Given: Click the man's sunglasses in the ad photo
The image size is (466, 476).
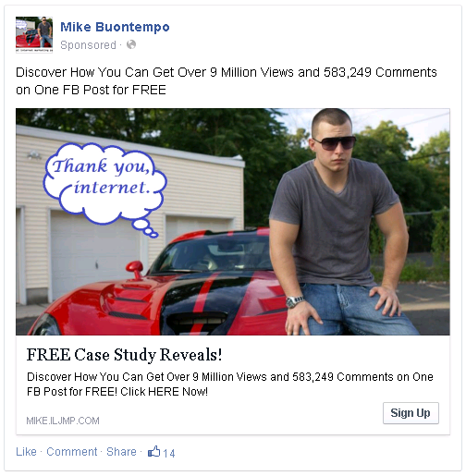Looking at the screenshot, I should coord(334,143).
